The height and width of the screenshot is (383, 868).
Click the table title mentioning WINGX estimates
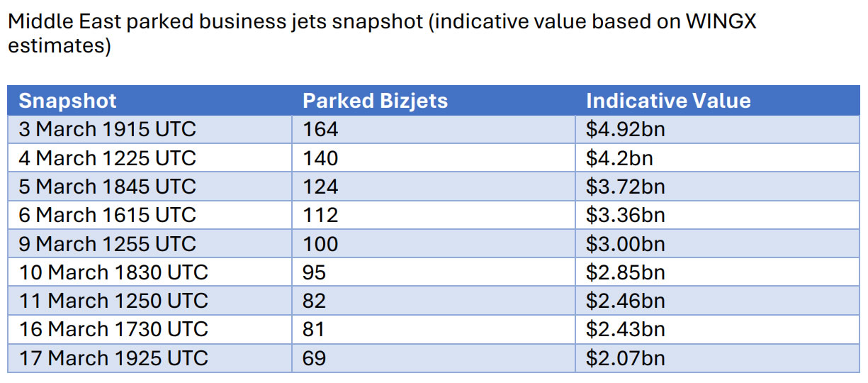[381, 34]
